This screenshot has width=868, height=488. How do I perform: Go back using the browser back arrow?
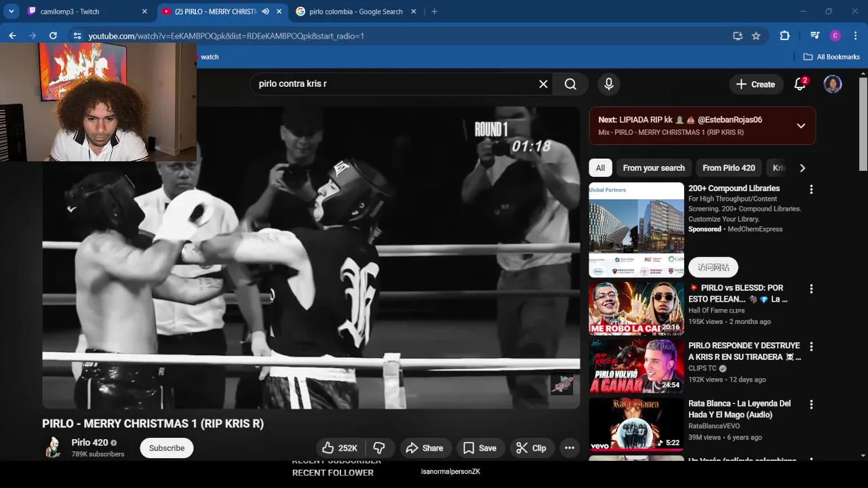click(12, 36)
